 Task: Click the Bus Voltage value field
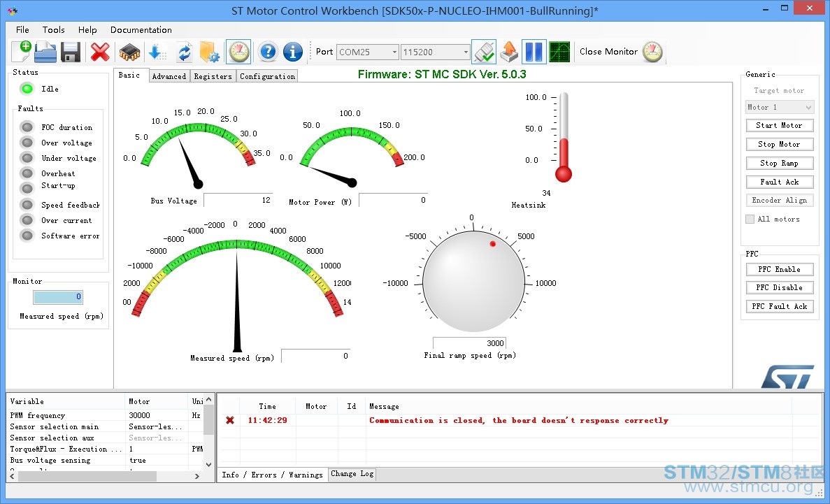(x=238, y=200)
